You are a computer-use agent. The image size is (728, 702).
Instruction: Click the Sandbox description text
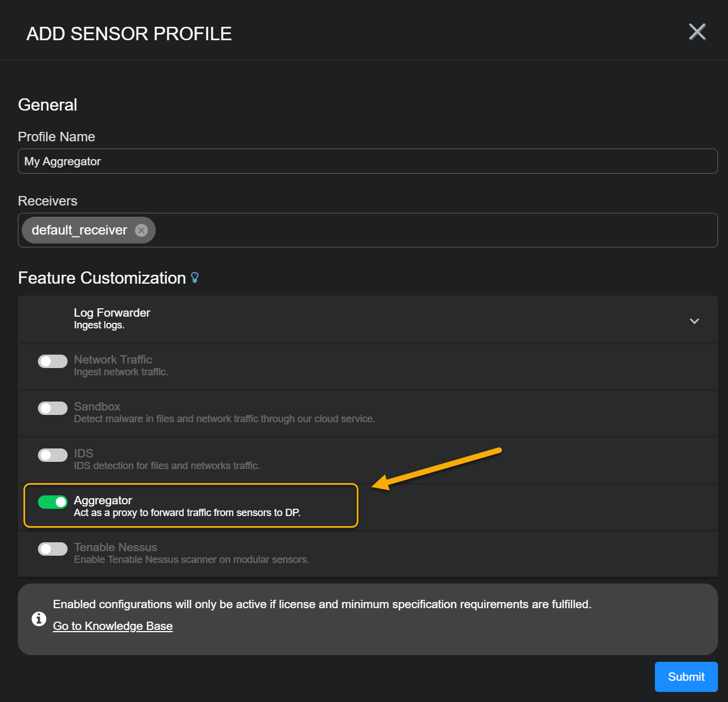(224, 419)
